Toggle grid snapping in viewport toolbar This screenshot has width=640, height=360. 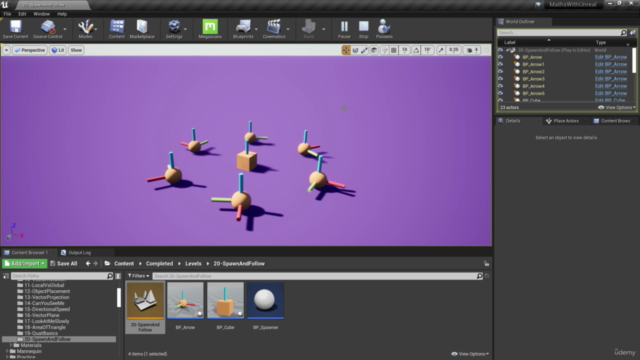[393, 50]
